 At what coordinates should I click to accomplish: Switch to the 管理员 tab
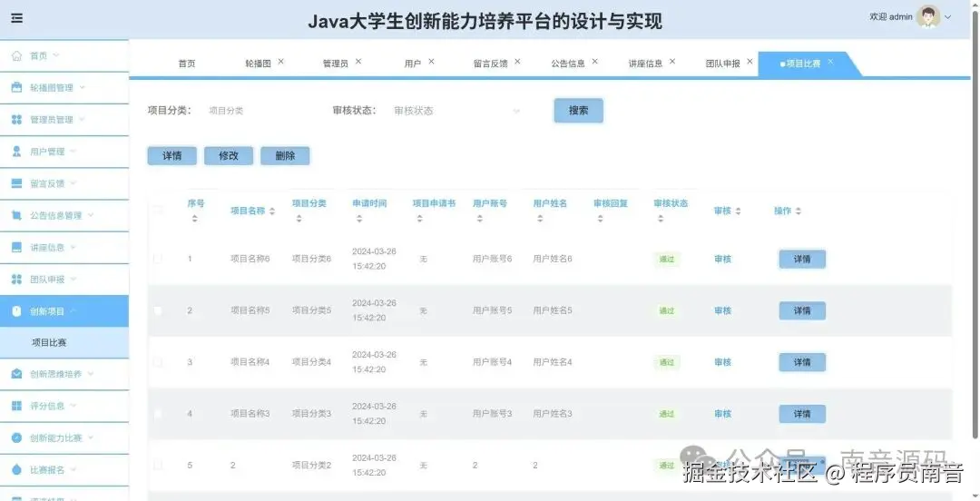coord(336,64)
